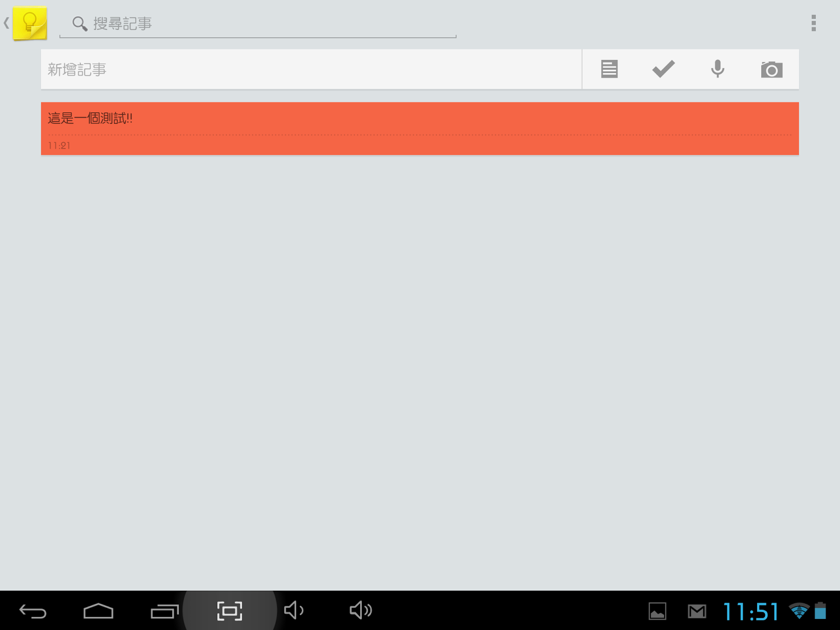Open the picture notification icon

coord(657,611)
